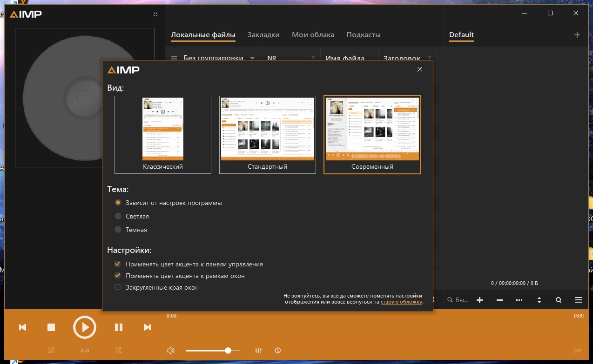
Task: Skip to the previous track
Action: [22, 327]
